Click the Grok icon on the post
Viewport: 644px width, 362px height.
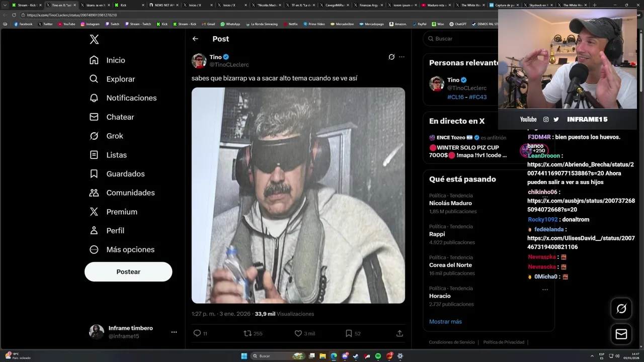391,57
